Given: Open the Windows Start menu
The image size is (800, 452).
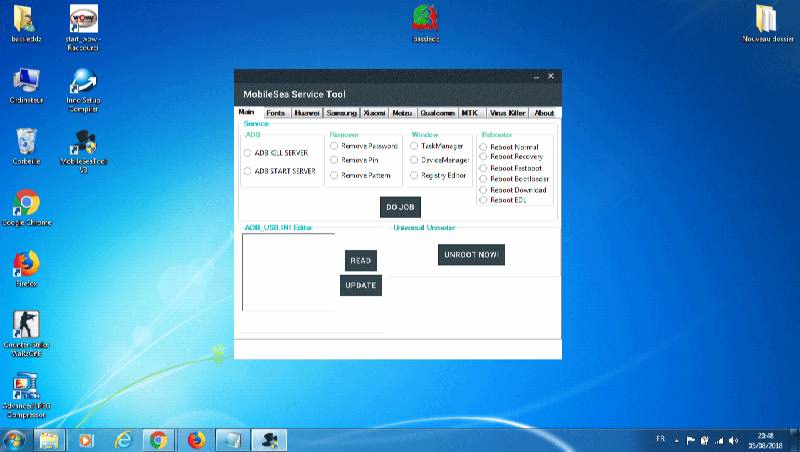Looking at the screenshot, I should coord(14,440).
